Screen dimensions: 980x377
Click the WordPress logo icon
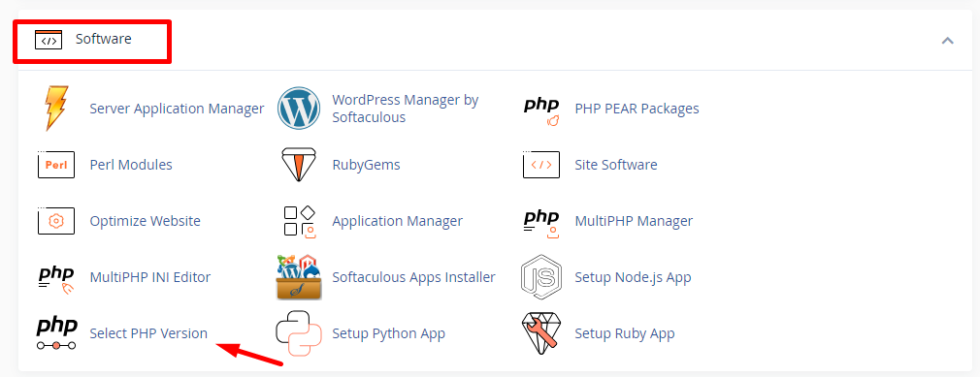298,109
